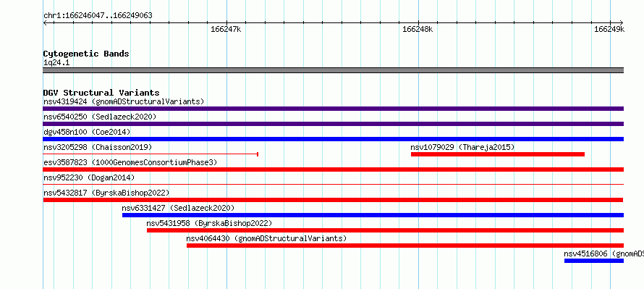Open nsv952230 (Dogan2014) label
Viewport: 644px width, 289px height.
[89, 177]
